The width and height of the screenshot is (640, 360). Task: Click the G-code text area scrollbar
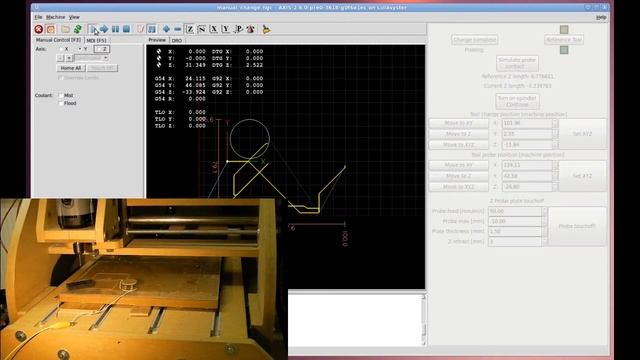pos(424,320)
